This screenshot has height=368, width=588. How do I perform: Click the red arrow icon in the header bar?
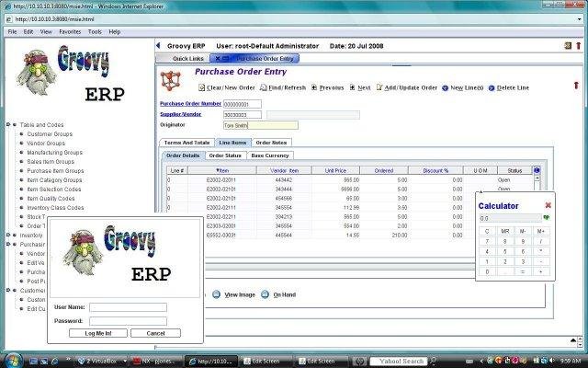tap(578, 46)
